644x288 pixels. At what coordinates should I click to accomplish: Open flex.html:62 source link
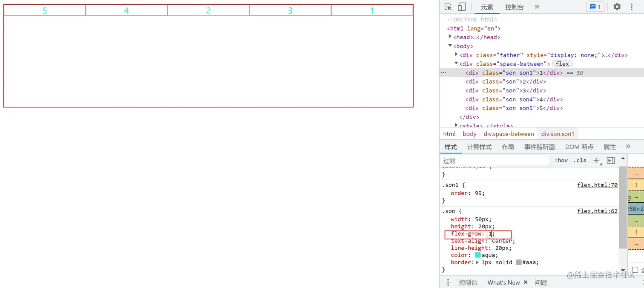coord(597,211)
